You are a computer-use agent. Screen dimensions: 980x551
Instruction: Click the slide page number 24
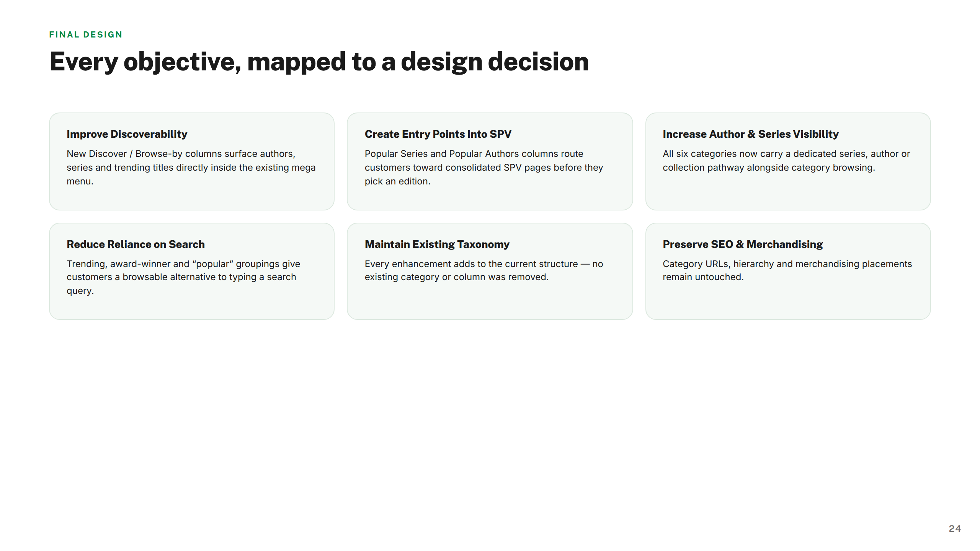(x=955, y=528)
